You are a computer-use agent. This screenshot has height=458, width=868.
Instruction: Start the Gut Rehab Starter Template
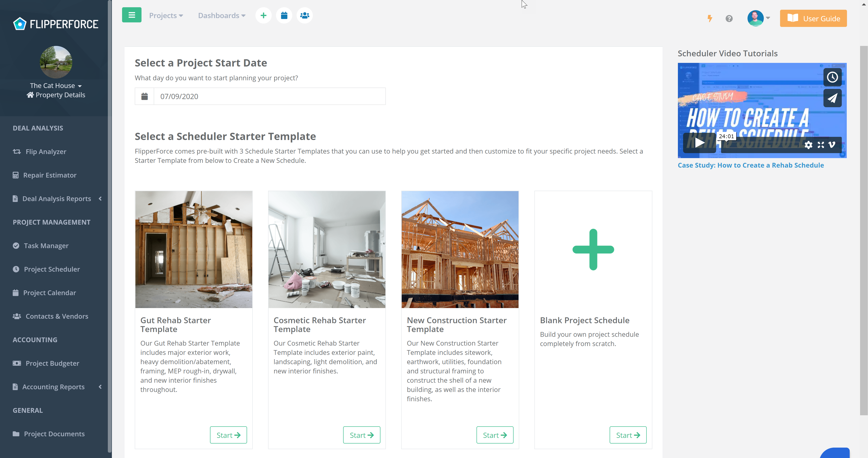(x=229, y=435)
